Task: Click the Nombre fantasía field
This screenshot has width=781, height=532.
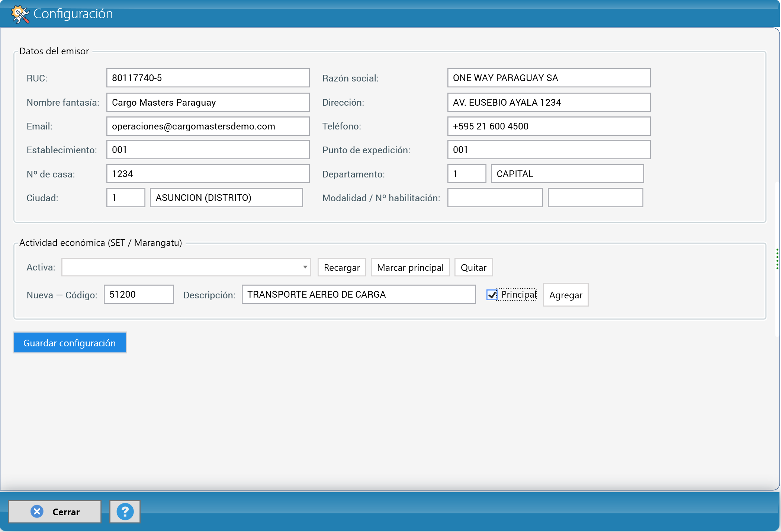Action: [208, 102]
